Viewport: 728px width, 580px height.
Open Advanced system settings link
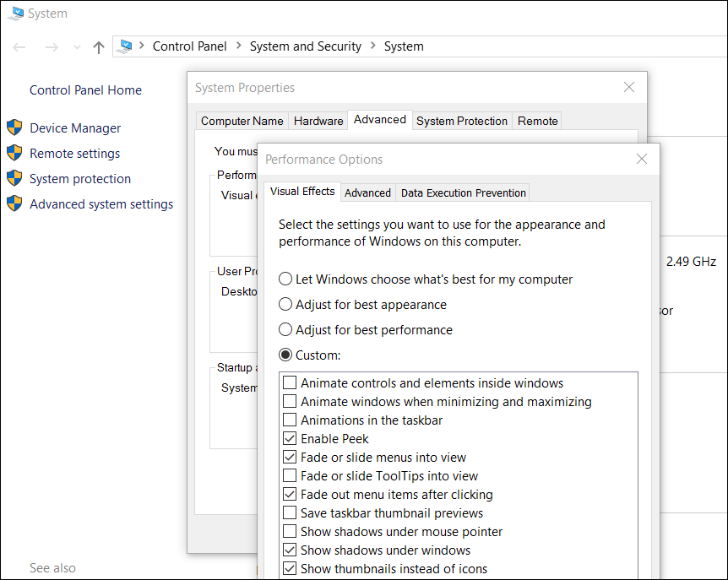pyautogui.click(x=101, y=204)
